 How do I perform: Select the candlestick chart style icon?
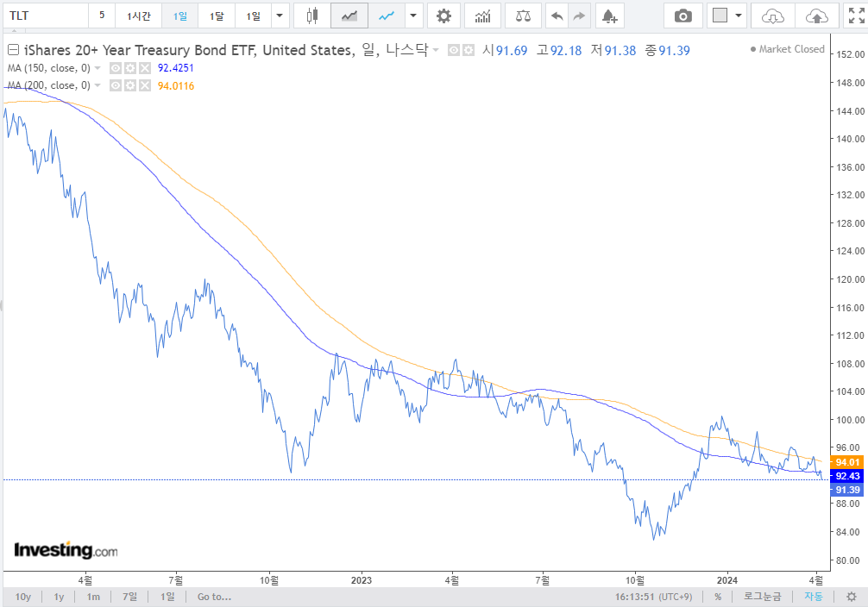312,16
